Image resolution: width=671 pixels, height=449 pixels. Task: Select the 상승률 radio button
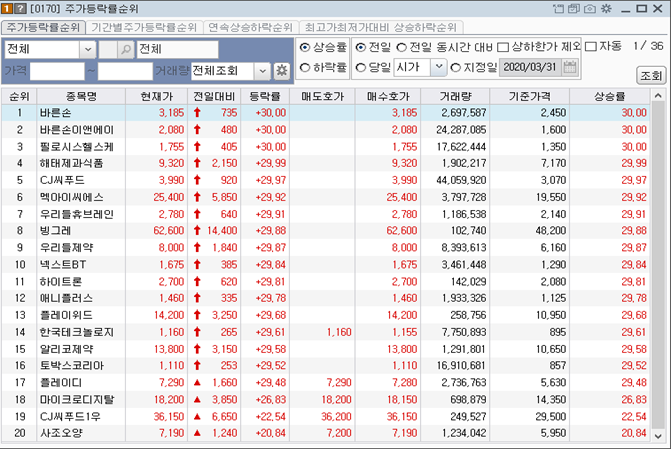coord(305,48)
